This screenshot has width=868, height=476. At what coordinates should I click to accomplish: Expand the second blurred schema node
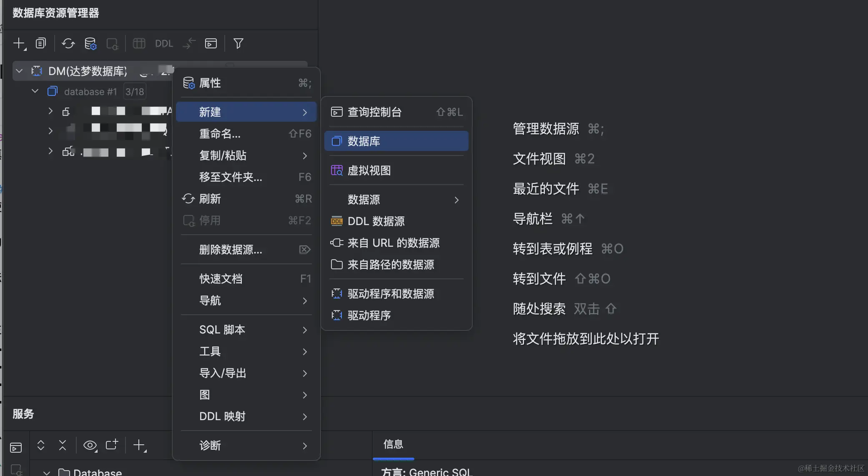click(50, 130)
